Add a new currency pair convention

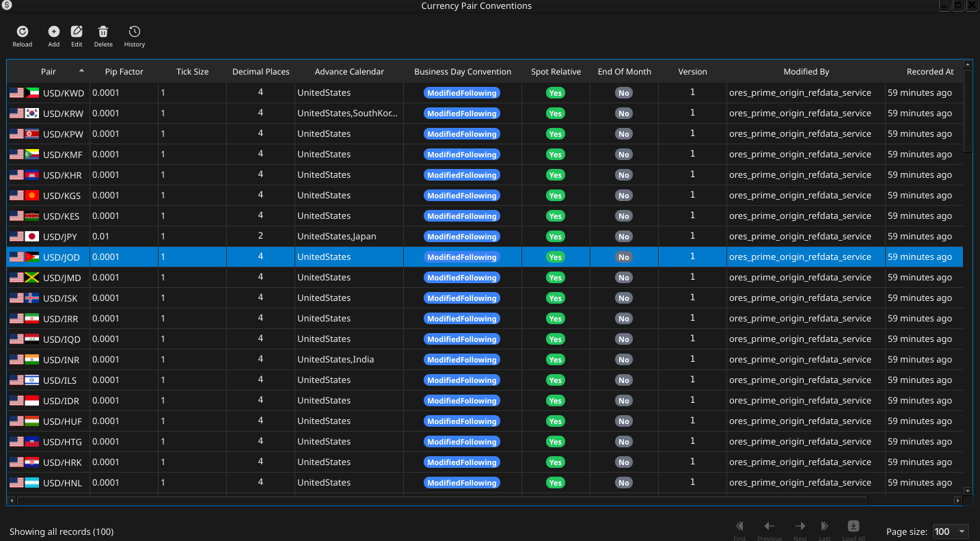(x=53, y=36)
